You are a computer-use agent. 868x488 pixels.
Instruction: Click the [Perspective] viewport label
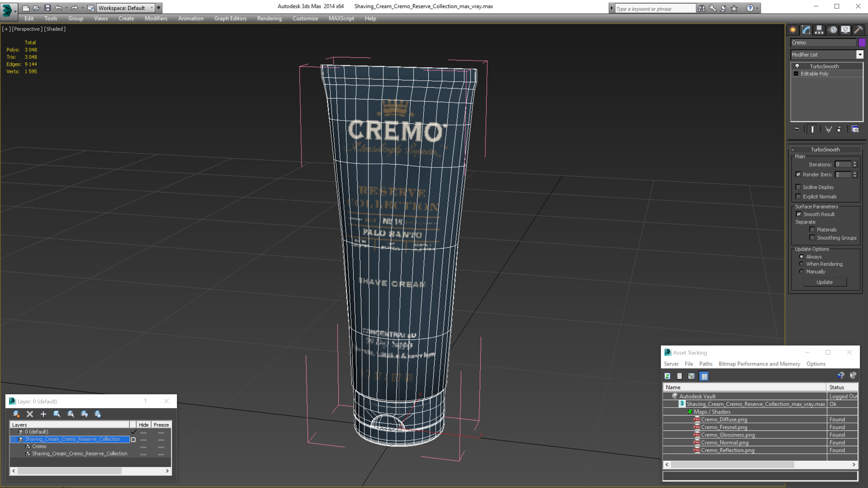tap(27, 29)
